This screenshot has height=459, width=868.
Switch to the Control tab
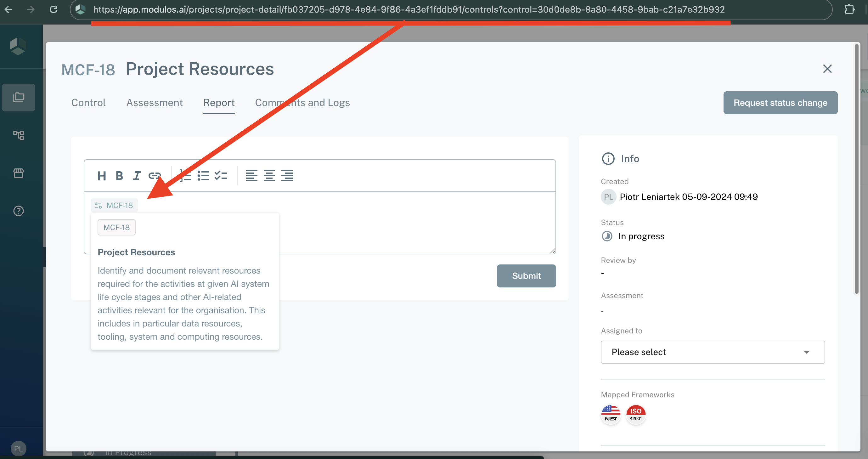(x=88, y=102)
